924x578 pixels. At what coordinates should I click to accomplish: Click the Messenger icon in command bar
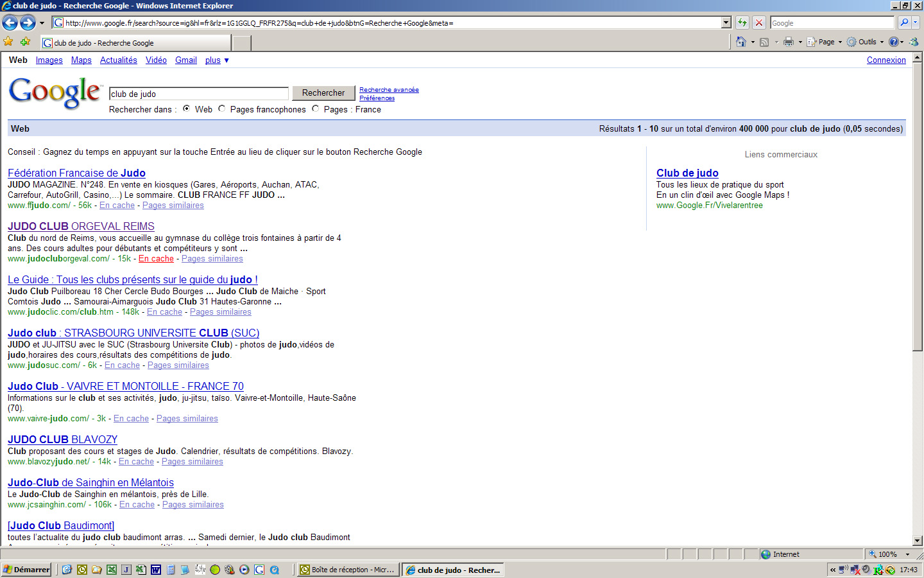coord(914,42)
